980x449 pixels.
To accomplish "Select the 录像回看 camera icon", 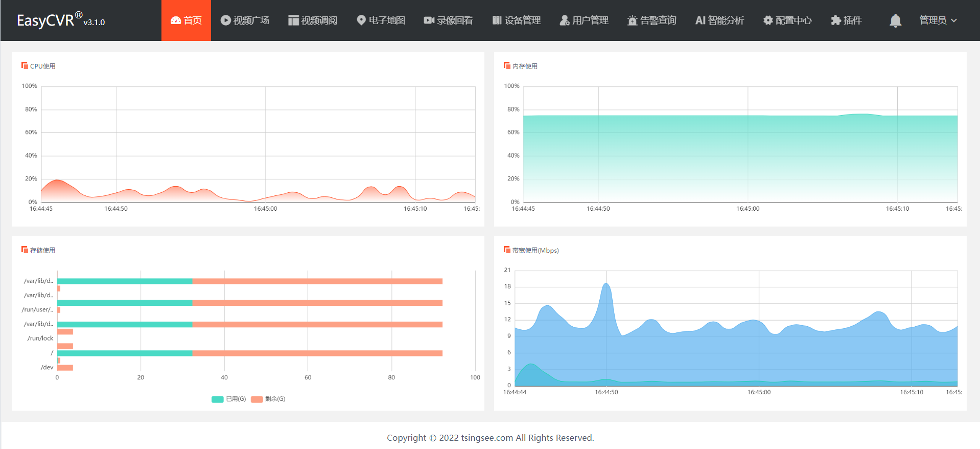I will 429,20.
